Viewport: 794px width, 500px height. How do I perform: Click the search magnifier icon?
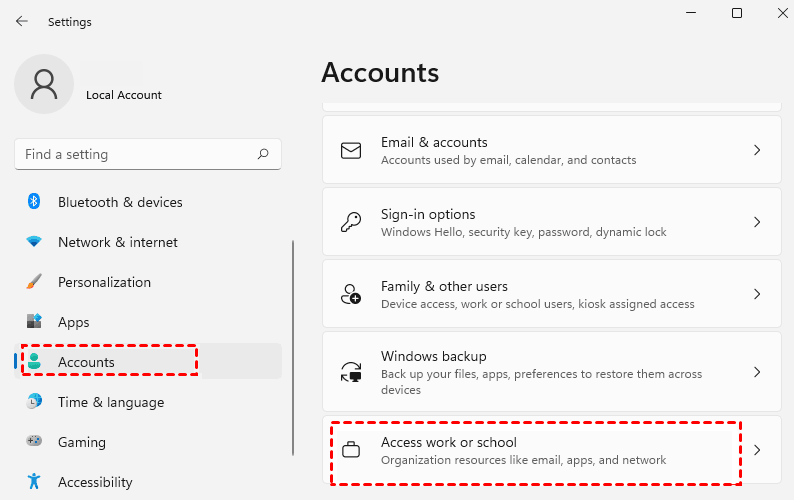[x=263, y=154]
